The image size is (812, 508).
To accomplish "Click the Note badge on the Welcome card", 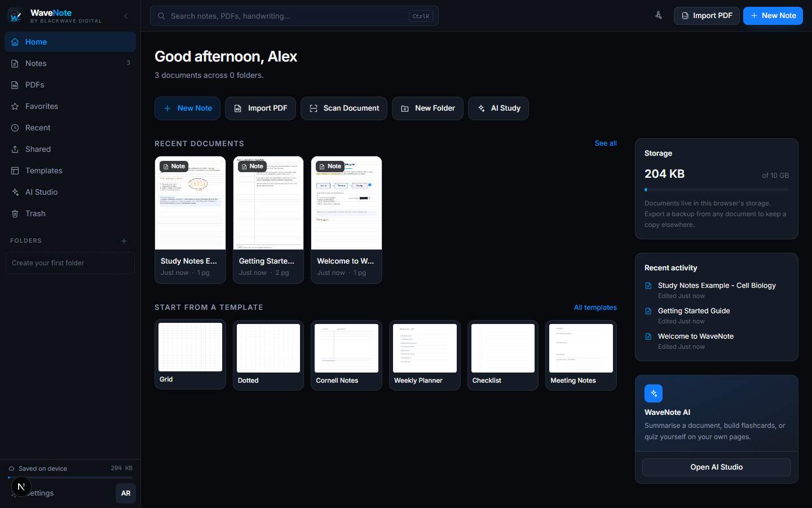I will (x=330, y=167).
